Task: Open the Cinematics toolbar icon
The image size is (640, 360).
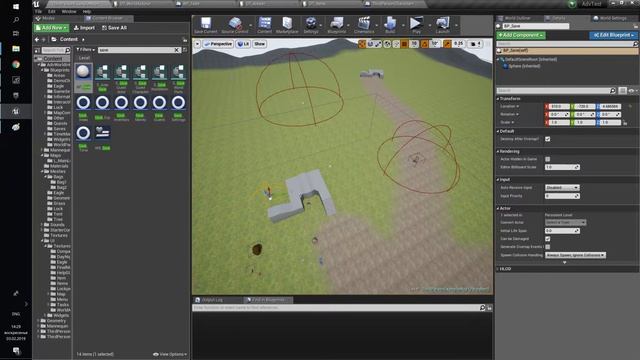Action: pos(364,24)
